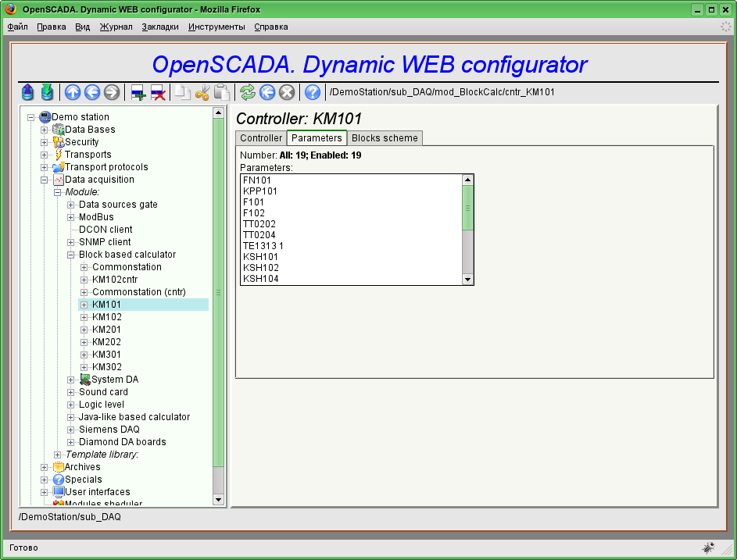Refresh the page with green arrows icon
The image size is (737, 560).
pos(248,92)
